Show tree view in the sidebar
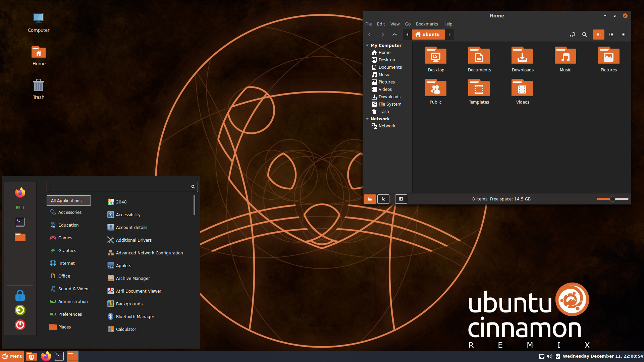Viewport: 644px width, 362px height. (x=383, y=199)
